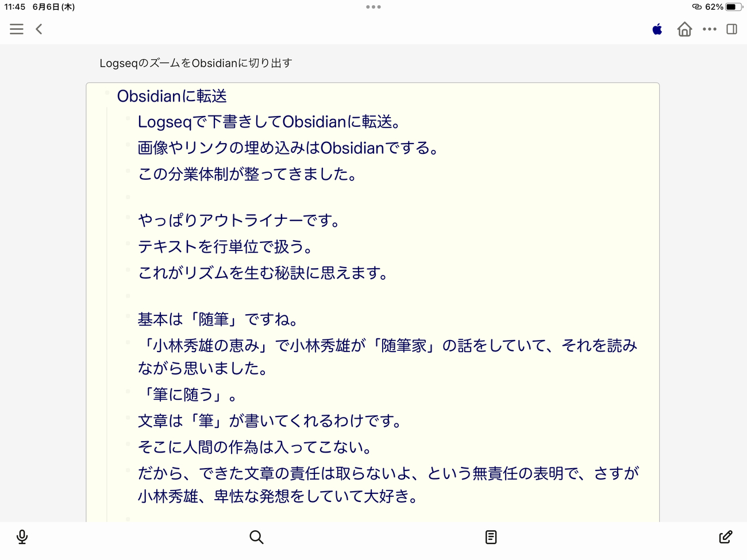The image size is (747, 560).
Task: Tap the link icon beside 62%
Action: click(697, 7)
